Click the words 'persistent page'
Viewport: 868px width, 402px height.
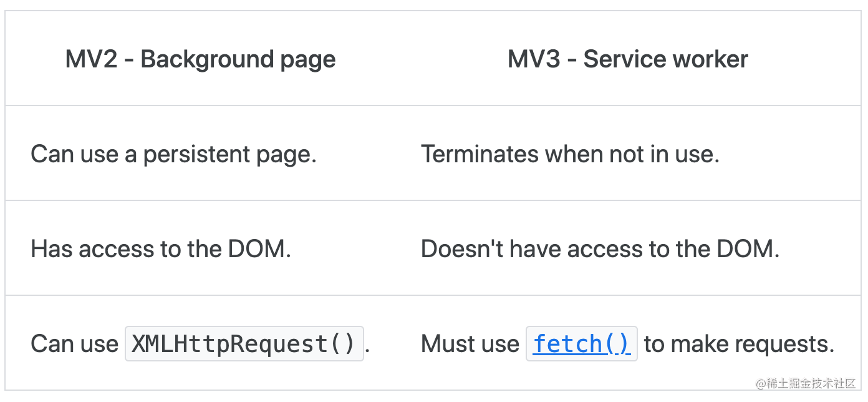[x=230, y=155]
